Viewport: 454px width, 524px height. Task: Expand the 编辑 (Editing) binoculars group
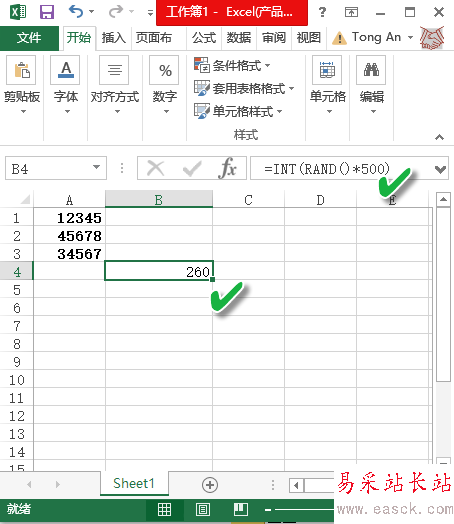(x=371, y=85)
